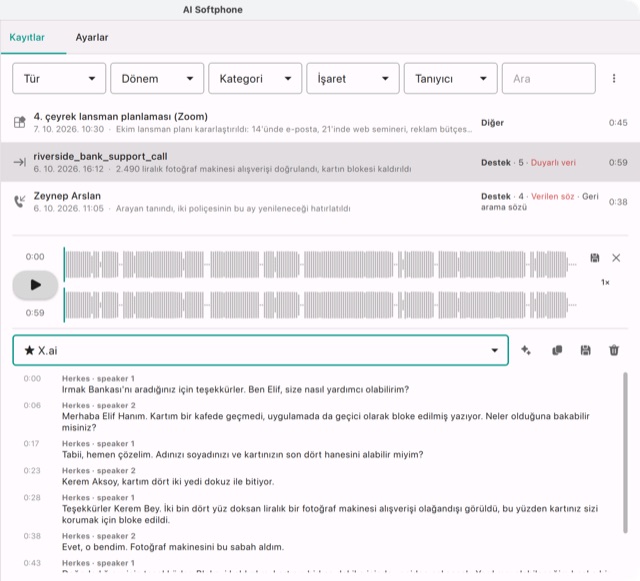Screen dimensions: 640x581
Task: Select the 4. çeyrek lansman planlaması recording
Action: pos(320,122)
